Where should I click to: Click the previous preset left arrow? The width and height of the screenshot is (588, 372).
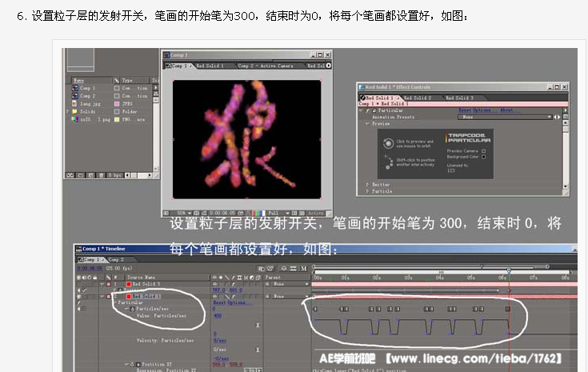click(x=555, y=117)
